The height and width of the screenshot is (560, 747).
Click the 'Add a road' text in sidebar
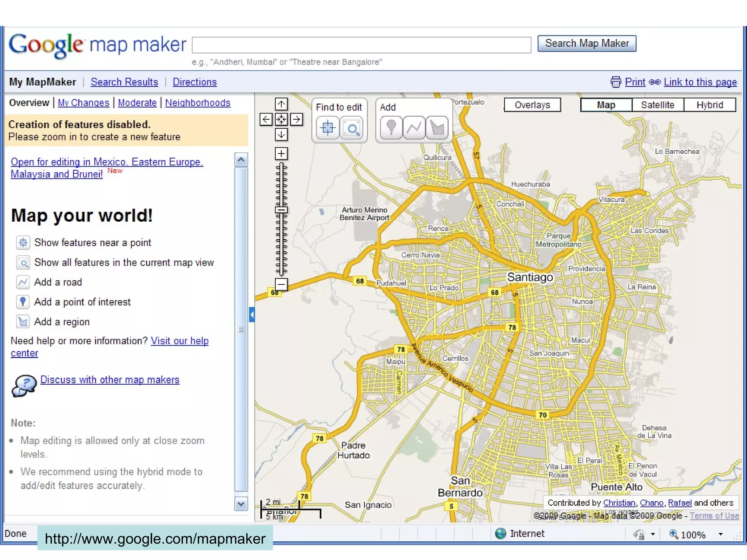point(58,282)
